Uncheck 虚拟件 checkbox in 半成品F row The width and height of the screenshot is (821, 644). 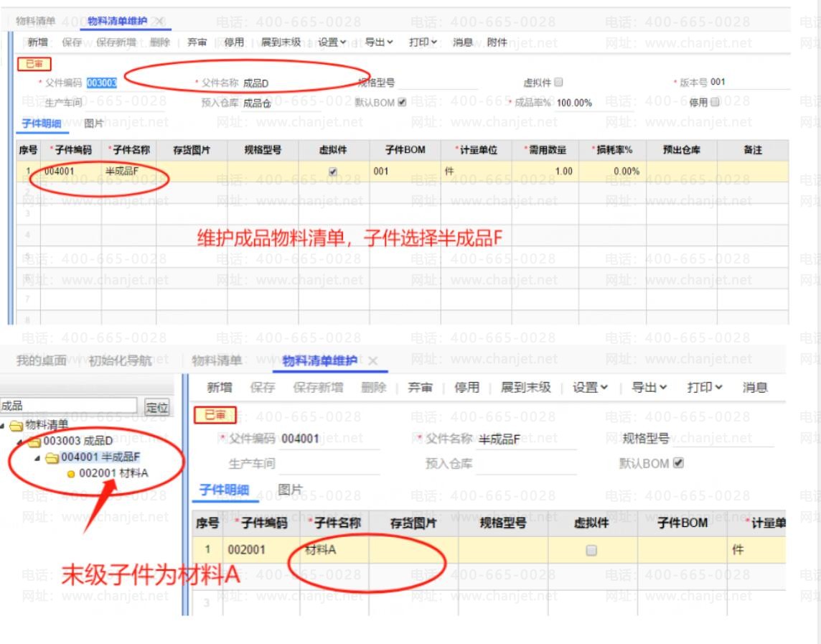pyautogui.click(x=332, y=172)
